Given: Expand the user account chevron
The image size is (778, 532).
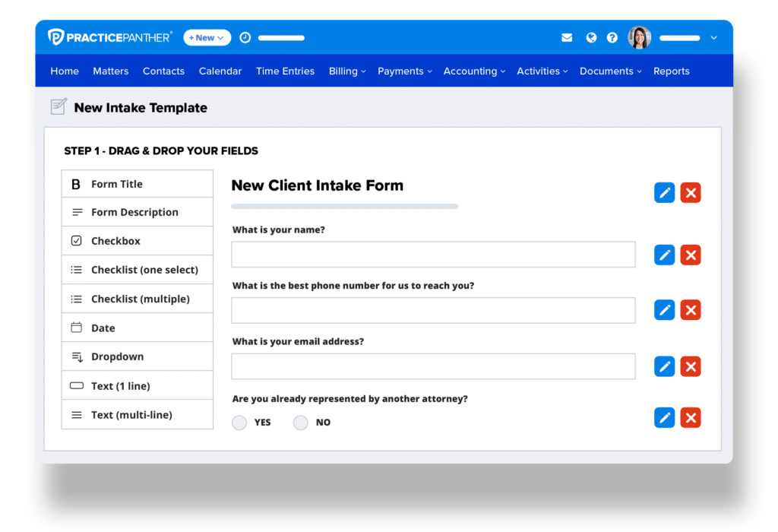Looking at the screenshot, I should (713, 38).
